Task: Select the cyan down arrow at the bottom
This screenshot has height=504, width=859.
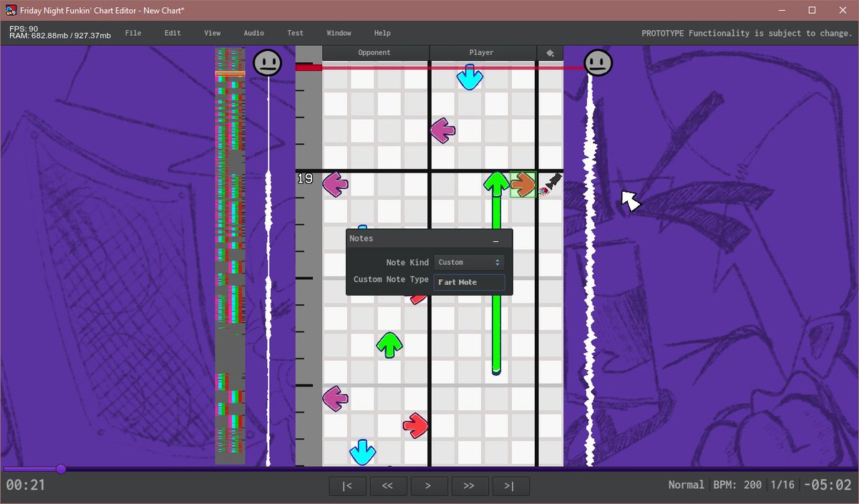Action: pos(362,452)
